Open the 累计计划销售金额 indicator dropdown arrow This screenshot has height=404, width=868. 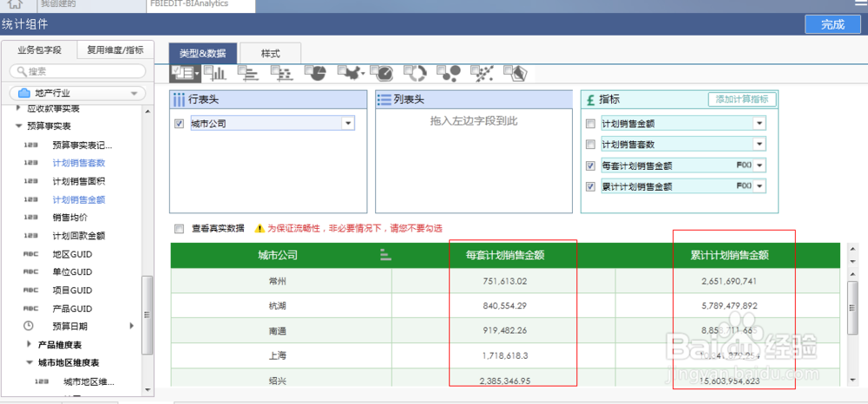(x=759, y=186)
